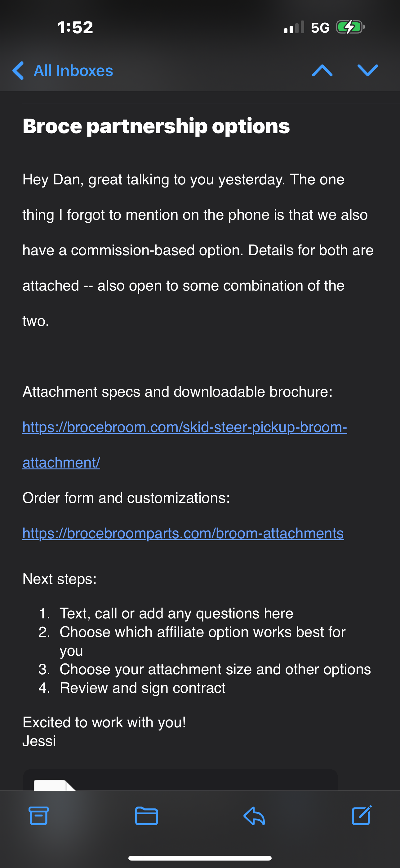Open the Move to folder icon
The image size is (400, 868).
tap(146, 816)
